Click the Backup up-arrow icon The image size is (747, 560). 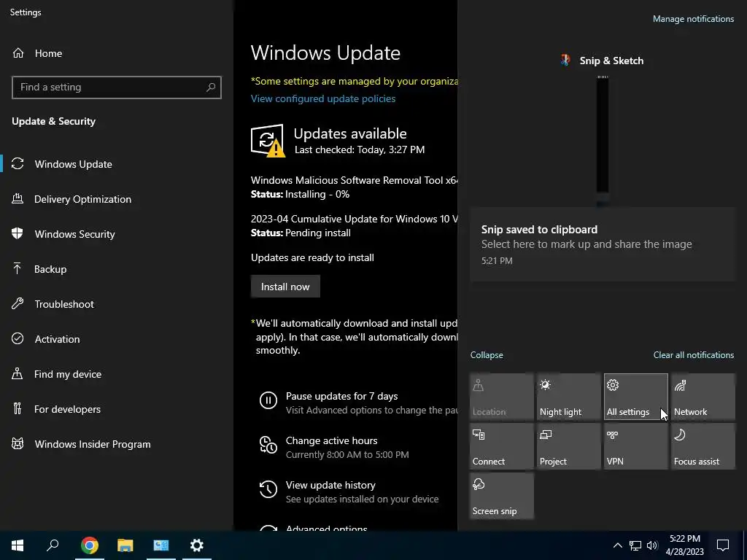click(x=18, y=268)
